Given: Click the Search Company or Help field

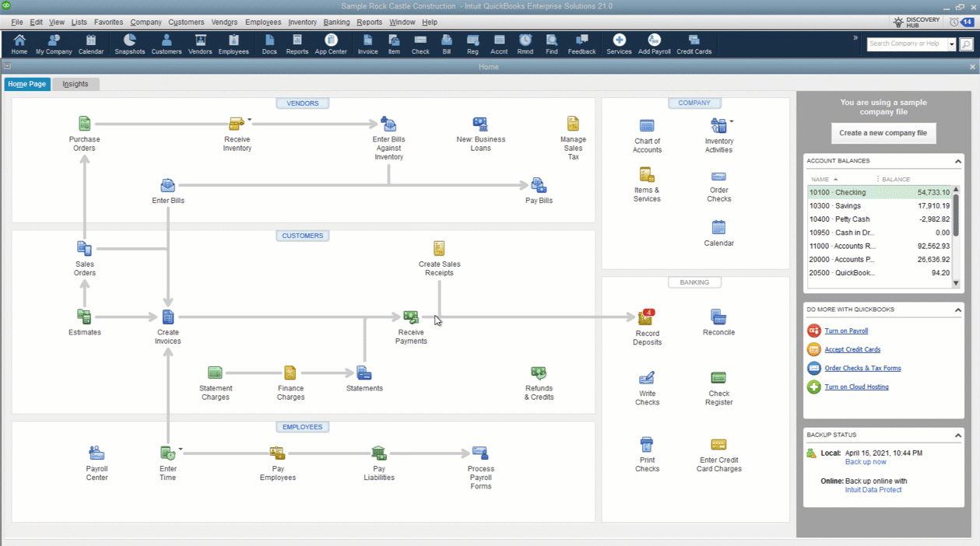Looking at the screenshot, I should tap(907, 44).
